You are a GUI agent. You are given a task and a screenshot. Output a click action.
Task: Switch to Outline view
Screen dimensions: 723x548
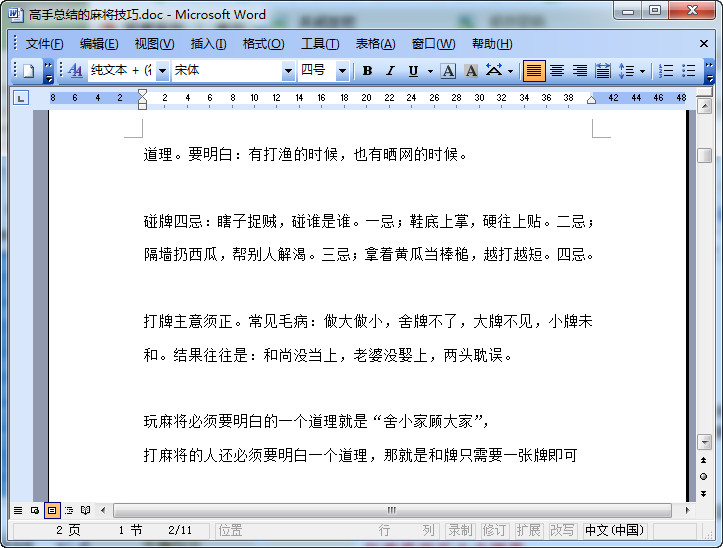click(69, 510)
